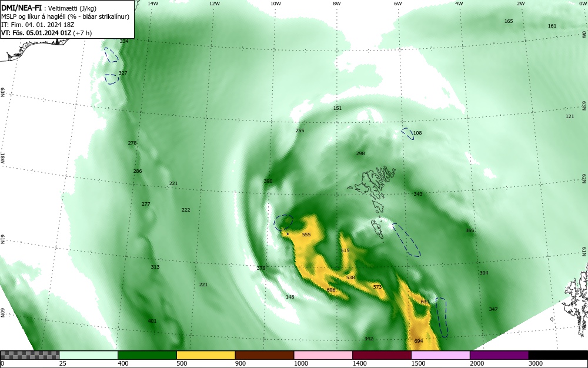
Task: Click the 60N latitude label
Action: [x=2, y=313]
